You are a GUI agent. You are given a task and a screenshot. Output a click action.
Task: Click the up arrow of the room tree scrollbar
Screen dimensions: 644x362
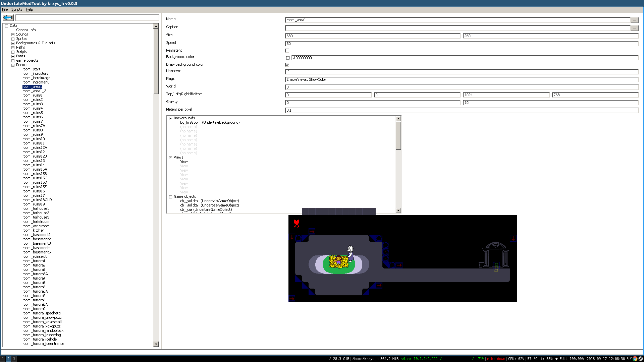coord(156,25)
